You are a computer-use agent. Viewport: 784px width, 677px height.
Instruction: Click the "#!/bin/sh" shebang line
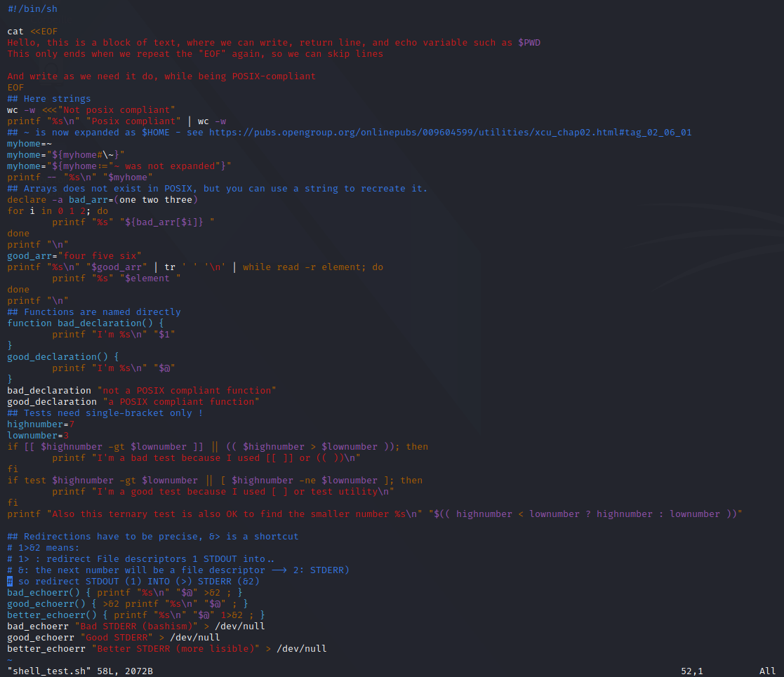coord(32,9)
